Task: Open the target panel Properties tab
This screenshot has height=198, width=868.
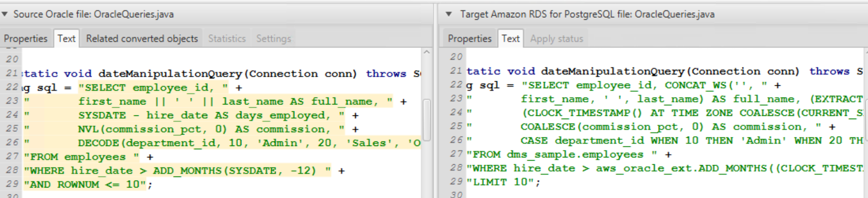Action: (469, 39)
